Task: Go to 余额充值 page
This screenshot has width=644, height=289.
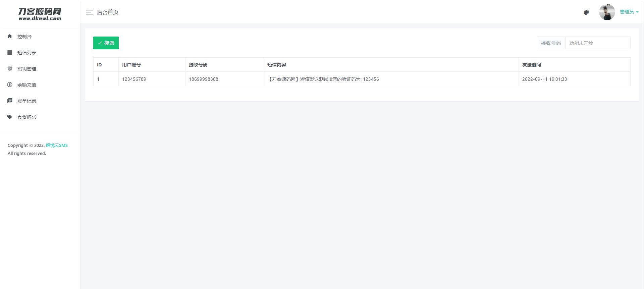Action: 27,85
